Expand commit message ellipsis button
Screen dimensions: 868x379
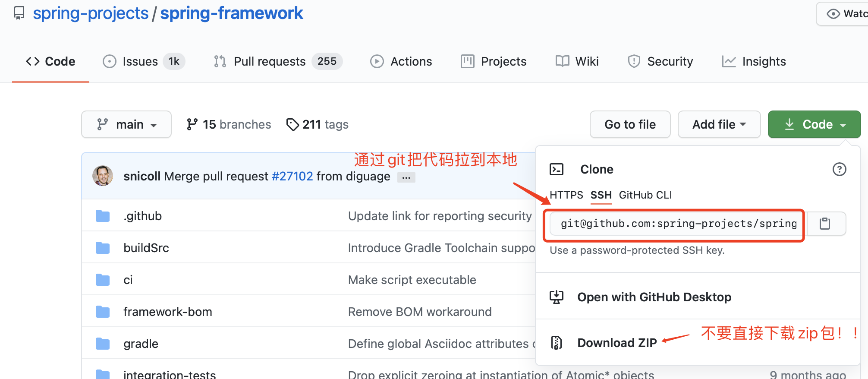(x=406, y=177)
